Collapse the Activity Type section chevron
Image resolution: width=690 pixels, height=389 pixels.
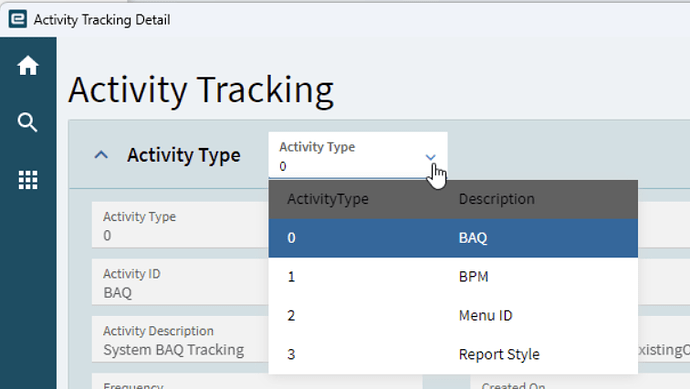pyautogui.click(x=101, y=155)
